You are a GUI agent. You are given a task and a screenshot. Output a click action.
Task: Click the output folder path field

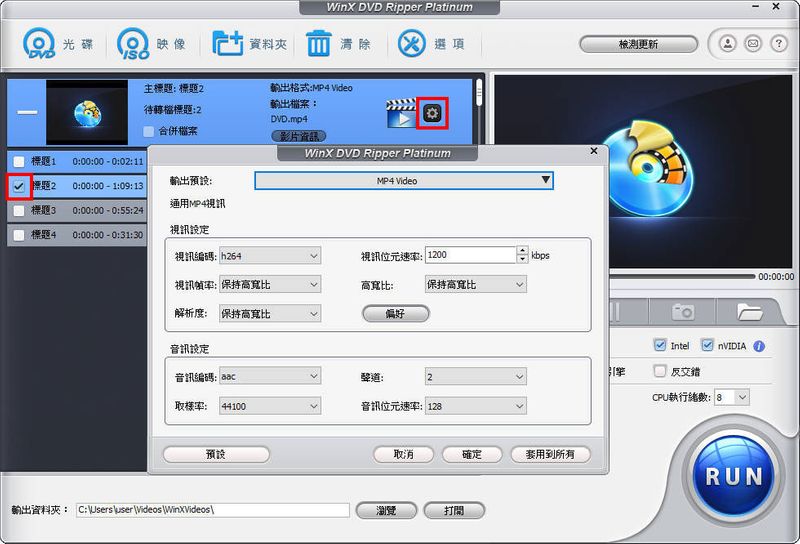click(213, 510)
